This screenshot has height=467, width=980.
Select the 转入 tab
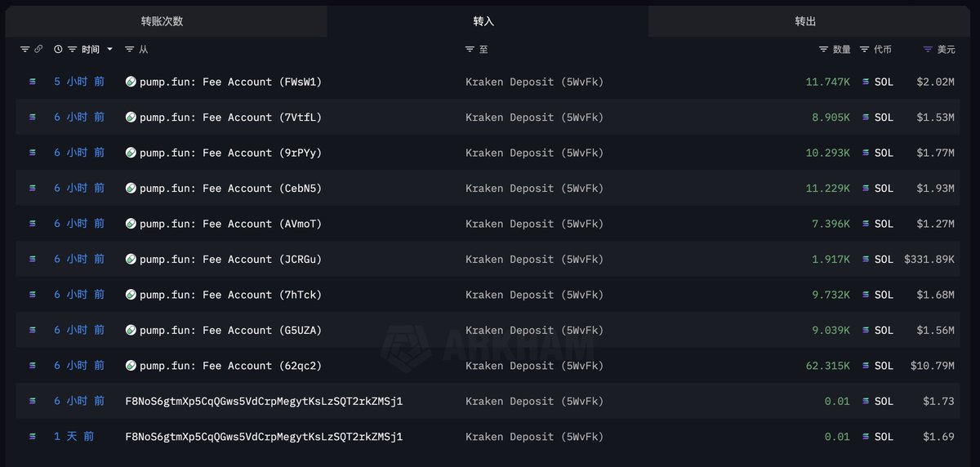[483, 21]
